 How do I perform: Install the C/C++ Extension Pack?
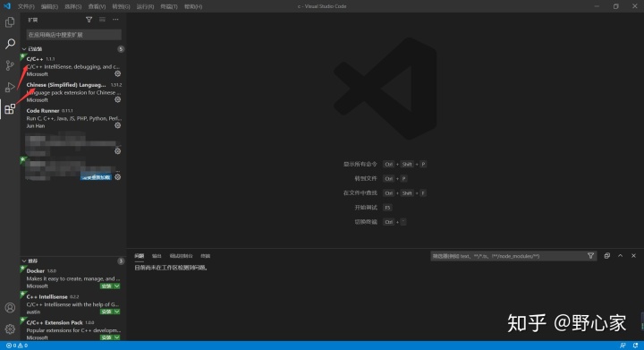point(106,337)
